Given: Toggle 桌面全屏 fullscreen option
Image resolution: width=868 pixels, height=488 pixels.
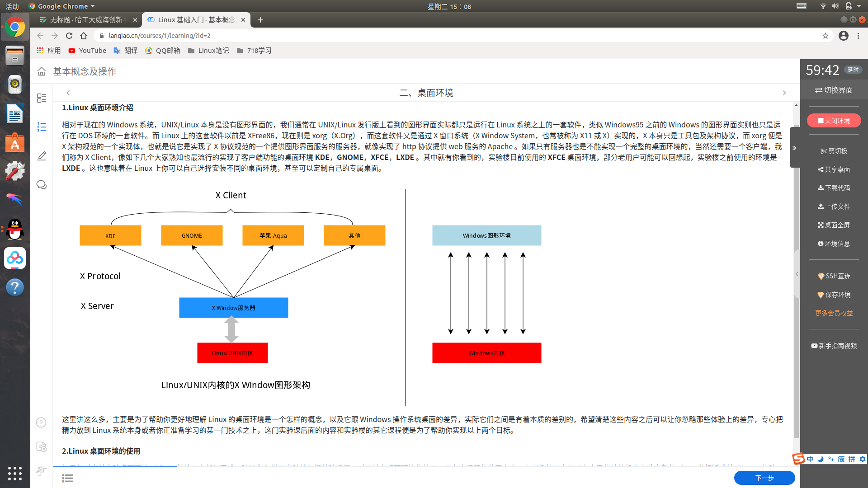Looking at the screenshot, I should (x=834, y=225).
